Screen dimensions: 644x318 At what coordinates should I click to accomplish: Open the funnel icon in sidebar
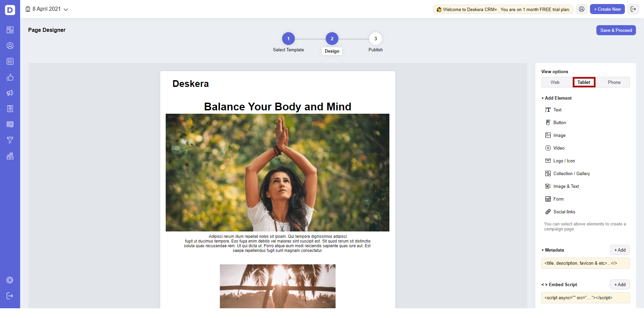coord(10,140)
